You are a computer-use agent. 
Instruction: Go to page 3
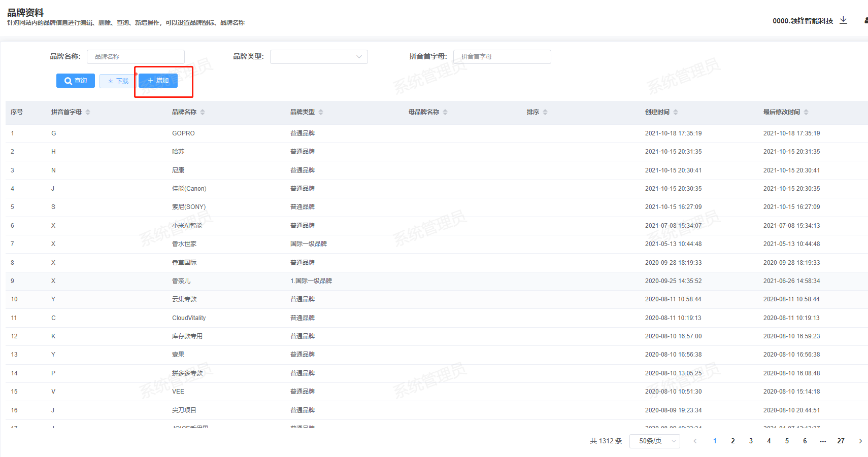pyautogui.click(x=751, y=441)
